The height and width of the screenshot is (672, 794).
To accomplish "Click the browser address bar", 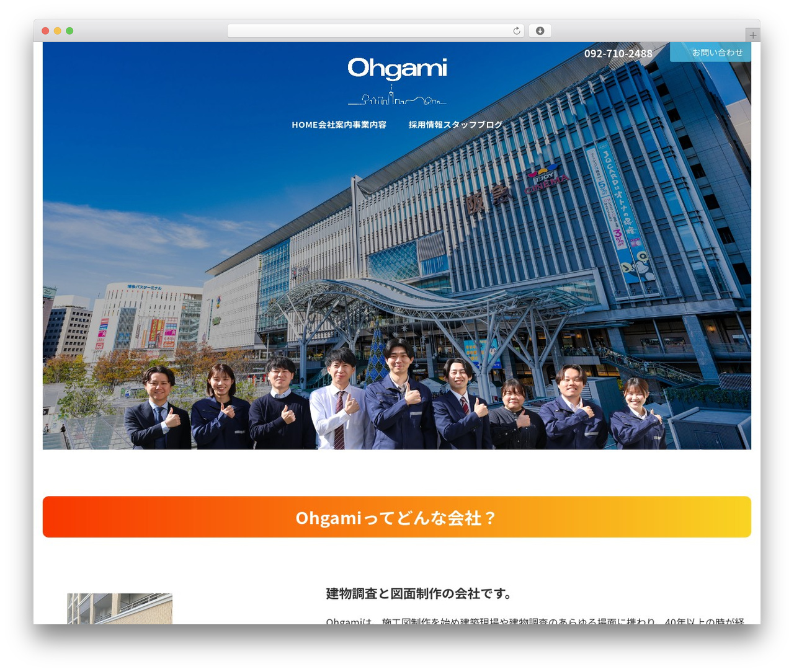I will pyautogui.click(x=375, y=31).
